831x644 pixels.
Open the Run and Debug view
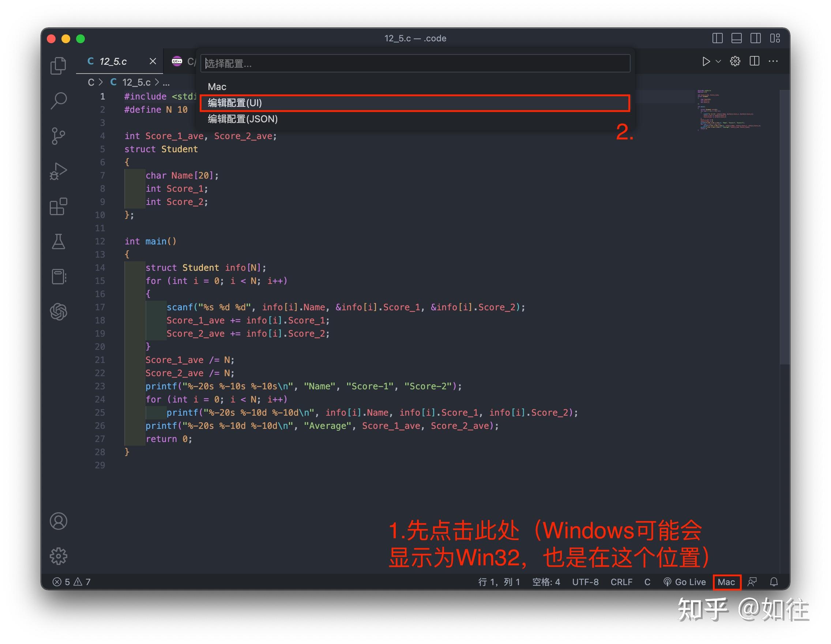[x=59, y=171]
